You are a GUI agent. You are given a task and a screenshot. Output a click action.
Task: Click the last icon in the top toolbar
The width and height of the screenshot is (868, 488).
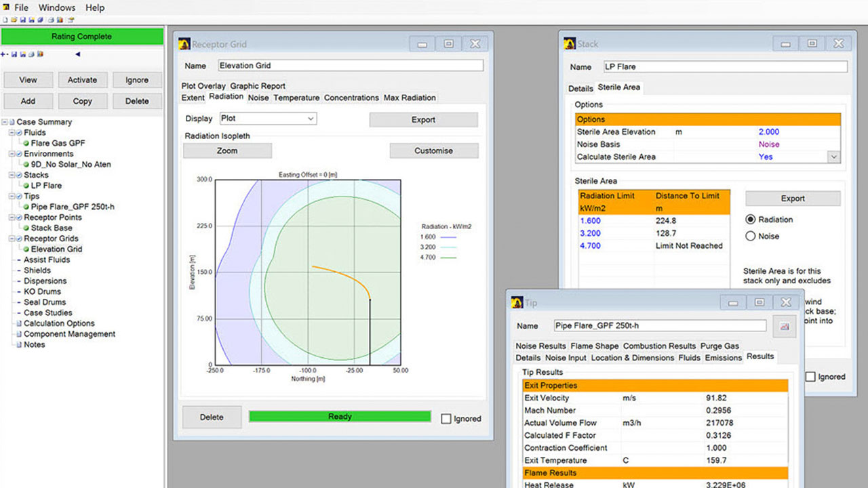[x=71, y=20]
